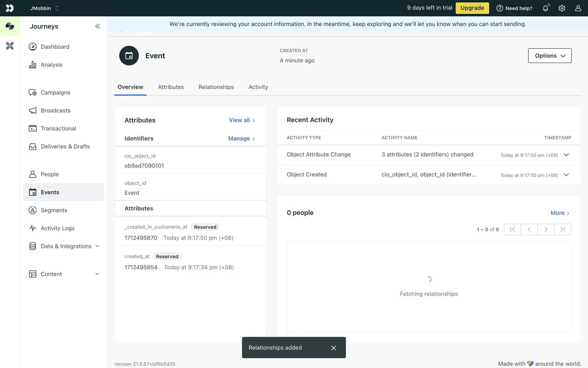The width and height of the screenshot is (588, 368).
Task: Dismiss the Relationships added toast
Action: click(334, 348)
